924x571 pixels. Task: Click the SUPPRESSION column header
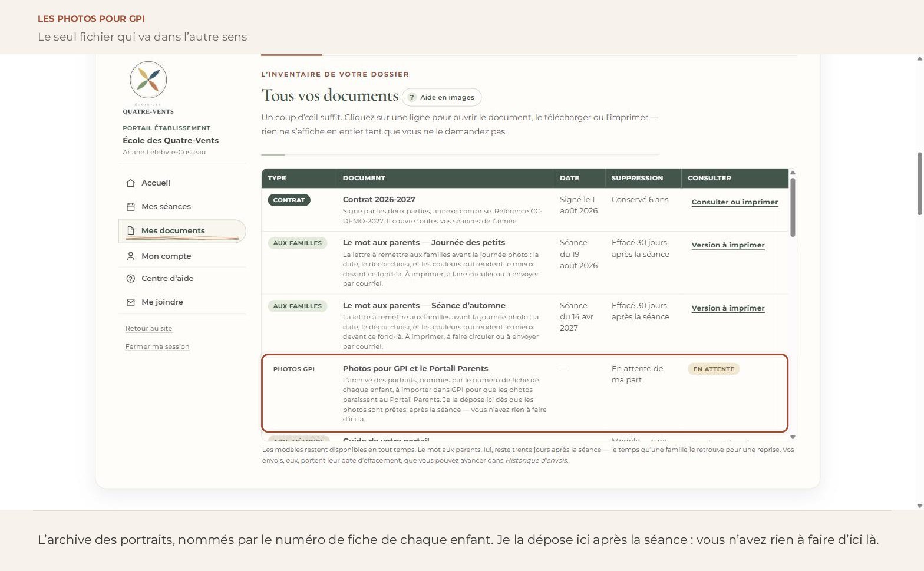637,178
